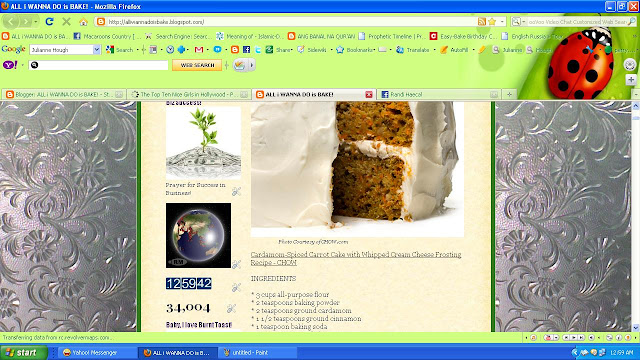
Task: Open the Sidewiki button in Google toolbar
Action: [x=313, y=49]
